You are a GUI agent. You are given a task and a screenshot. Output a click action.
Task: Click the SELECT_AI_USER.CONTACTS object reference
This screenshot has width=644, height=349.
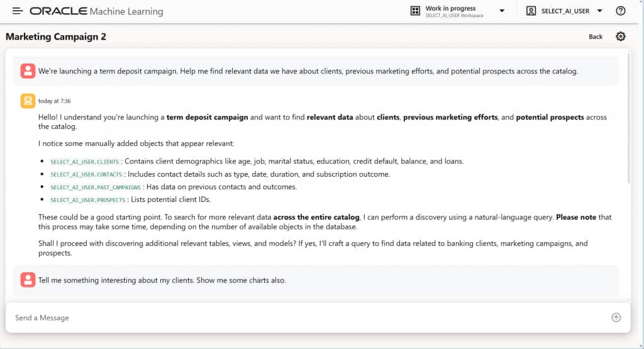click(87, 174)
